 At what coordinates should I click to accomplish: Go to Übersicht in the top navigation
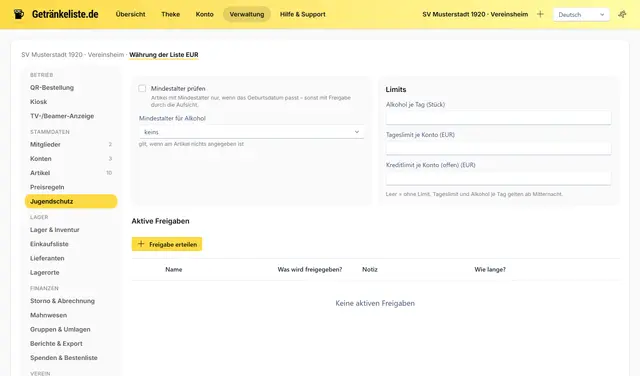click(130, 14)
